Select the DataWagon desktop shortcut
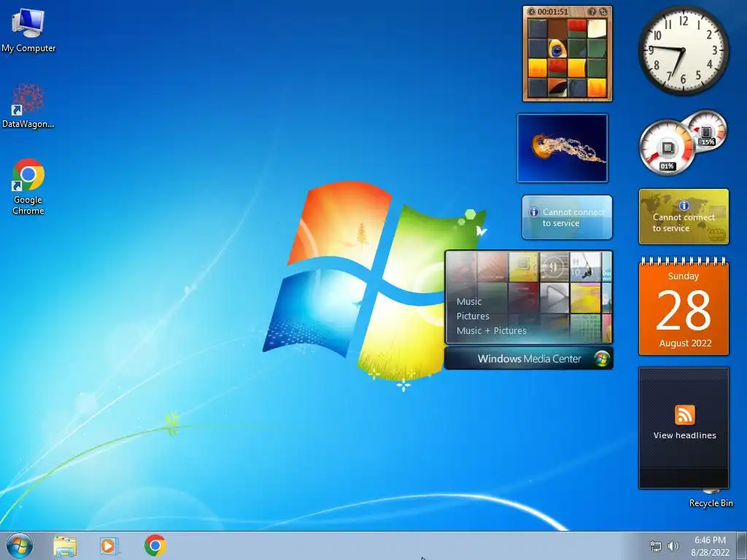 28,106
